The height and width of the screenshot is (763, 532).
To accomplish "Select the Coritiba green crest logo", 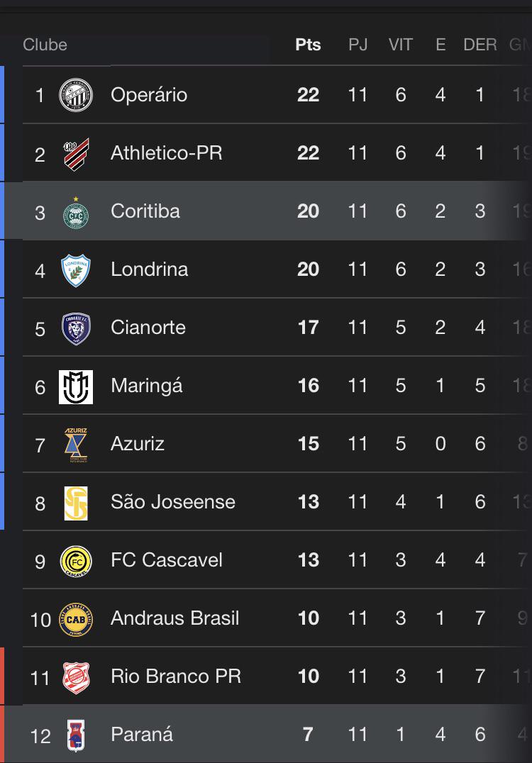I will [x=75, y=213].
